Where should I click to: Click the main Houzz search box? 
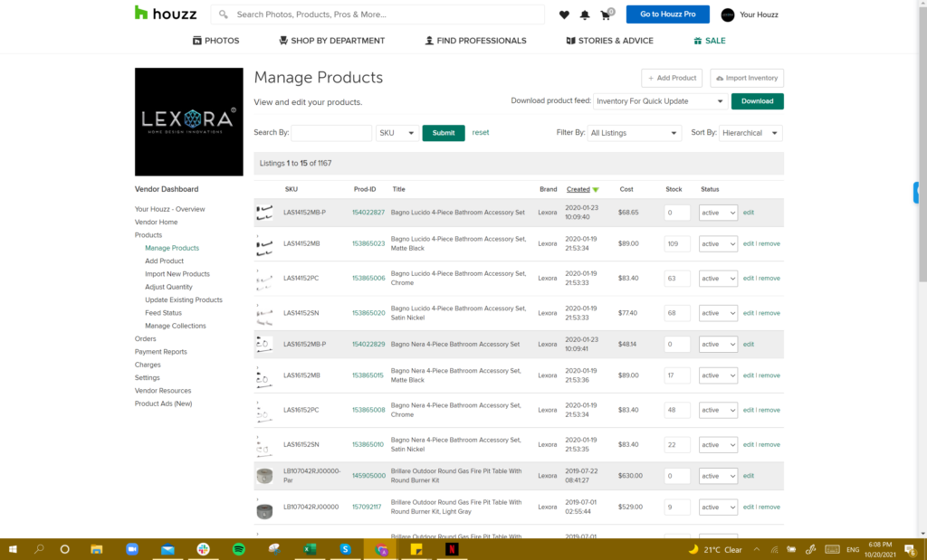click(x=377, y=14)
